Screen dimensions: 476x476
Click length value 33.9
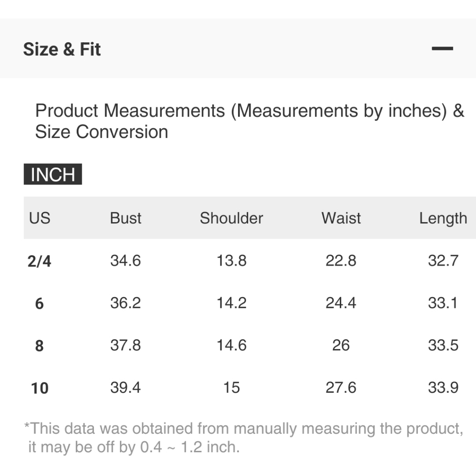pyautogui.click(x=443, y=387)
